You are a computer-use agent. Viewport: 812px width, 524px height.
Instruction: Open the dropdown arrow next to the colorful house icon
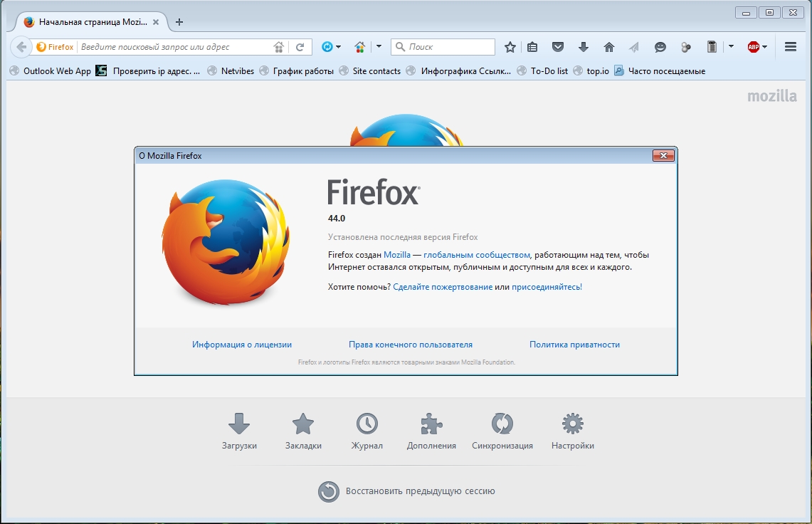[x=379, y=47]
